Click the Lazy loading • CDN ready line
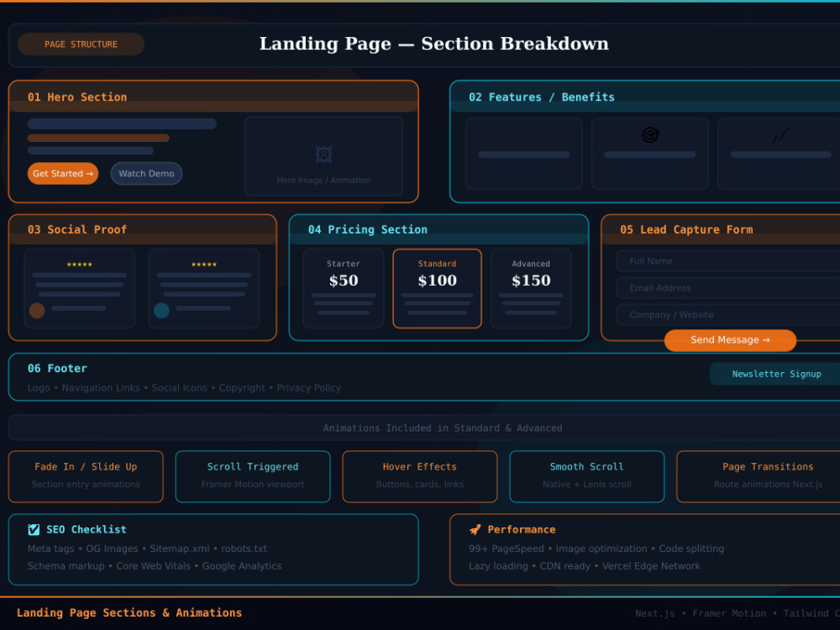Screen dimensions: 840x630 click(585, 566)
